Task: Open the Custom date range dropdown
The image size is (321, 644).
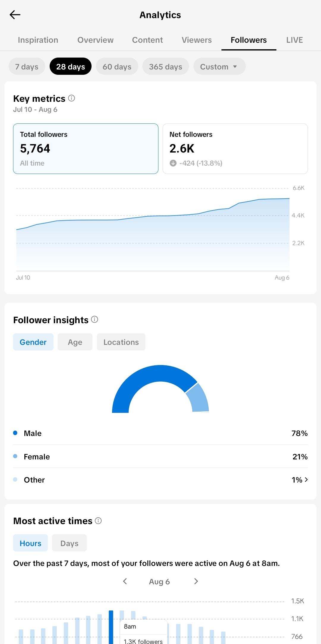Action: [219, 66]
